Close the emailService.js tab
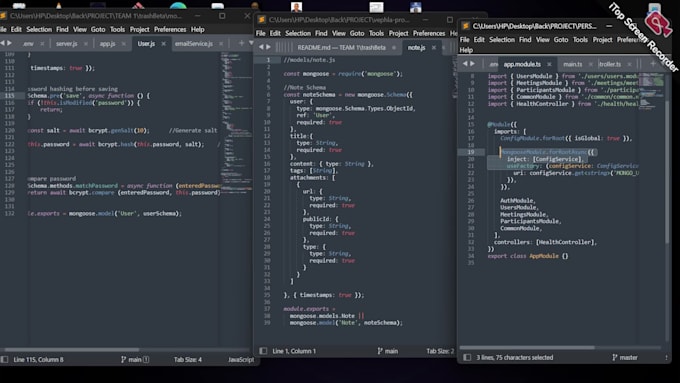 [221, 44]
